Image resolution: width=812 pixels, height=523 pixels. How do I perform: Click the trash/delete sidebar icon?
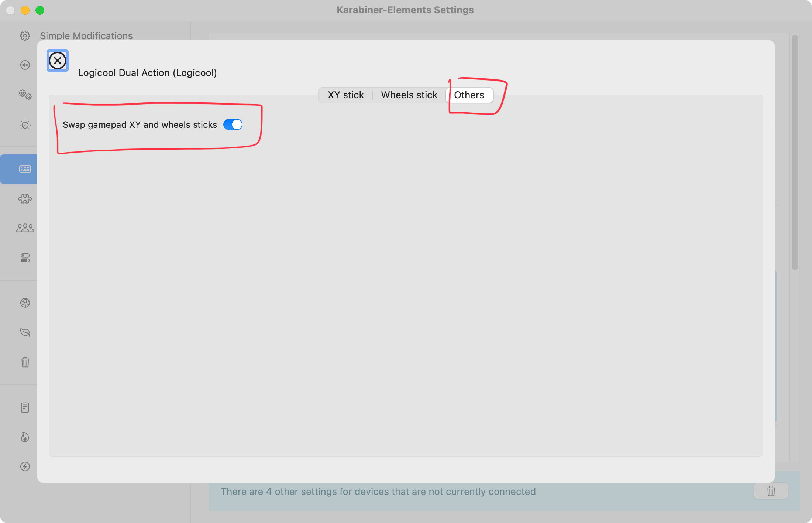[x=25, y=362]
